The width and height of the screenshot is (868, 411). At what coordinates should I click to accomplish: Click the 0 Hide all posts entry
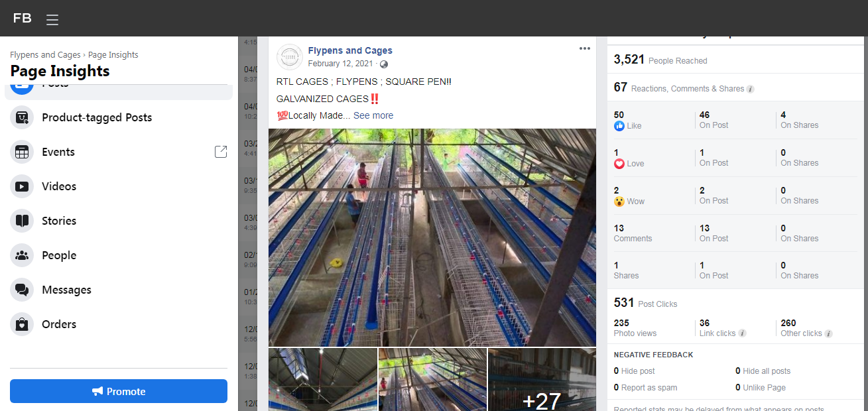[x=763, y=371]
